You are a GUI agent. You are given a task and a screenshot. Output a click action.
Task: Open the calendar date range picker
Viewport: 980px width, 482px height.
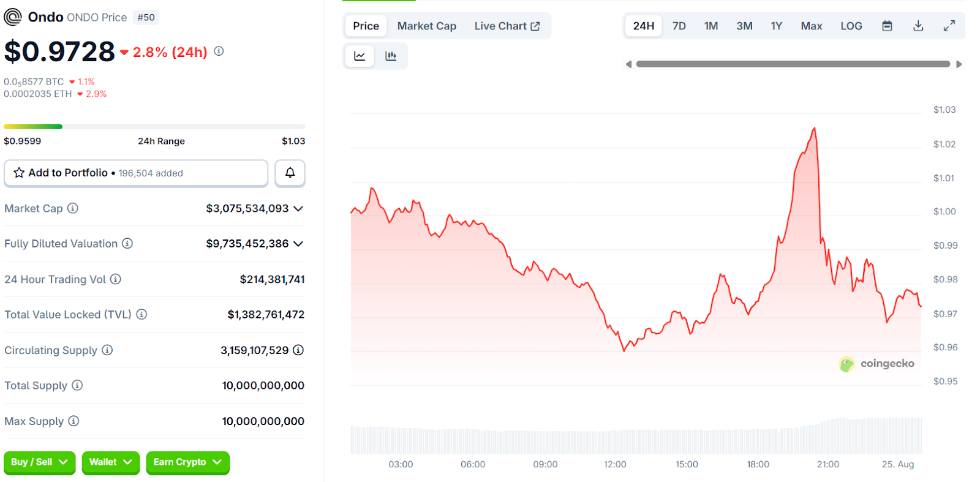coord(887,26)
